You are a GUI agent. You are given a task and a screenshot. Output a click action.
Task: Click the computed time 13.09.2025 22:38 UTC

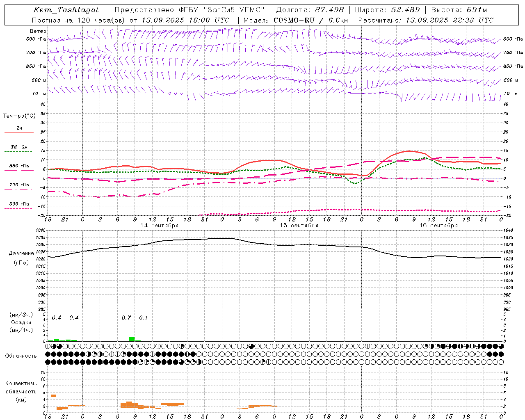click(x=450, y=20)
